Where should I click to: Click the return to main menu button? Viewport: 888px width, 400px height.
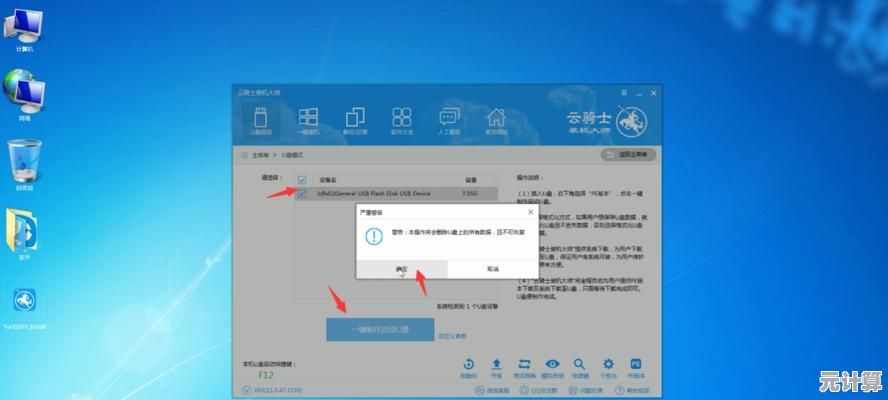[x=627, y=154]
